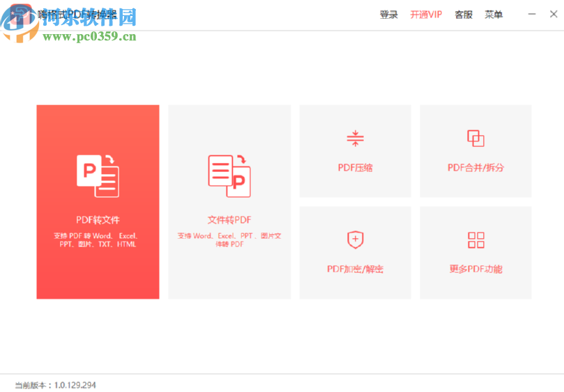Close the converter window
The width and height of the screenshot is (564, 392).
tap(554, 14)
